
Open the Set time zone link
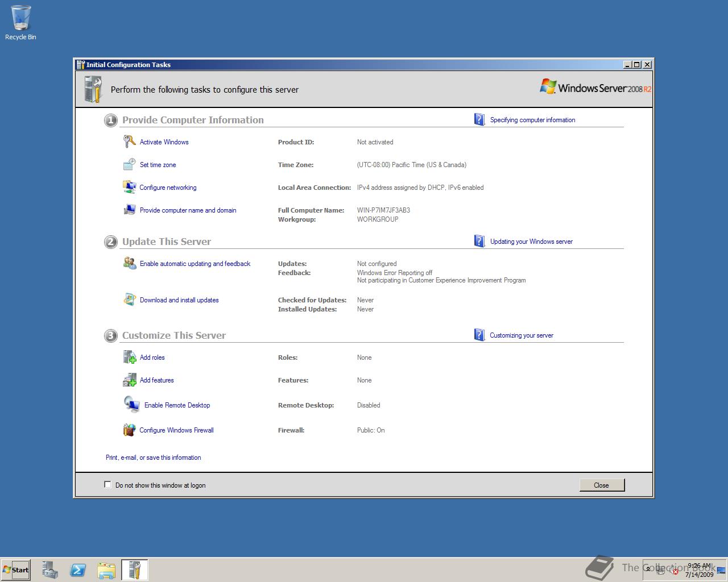[x=158, y=165]
